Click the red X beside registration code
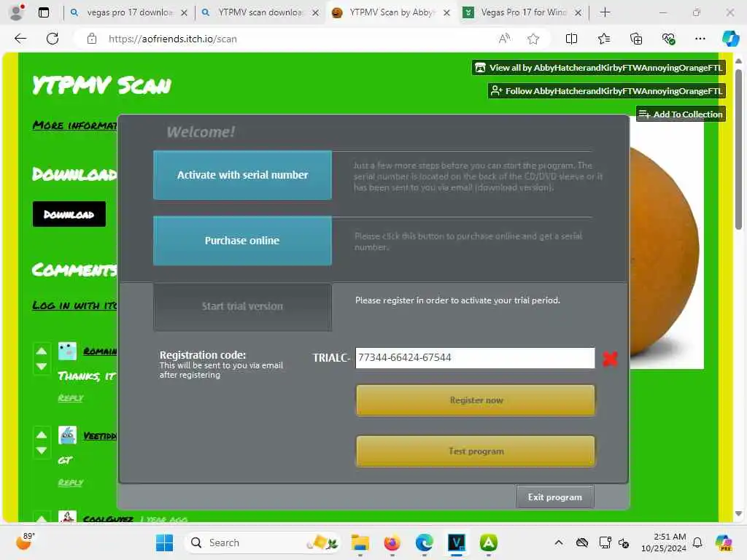747x560 pixels. click(610, 358)
